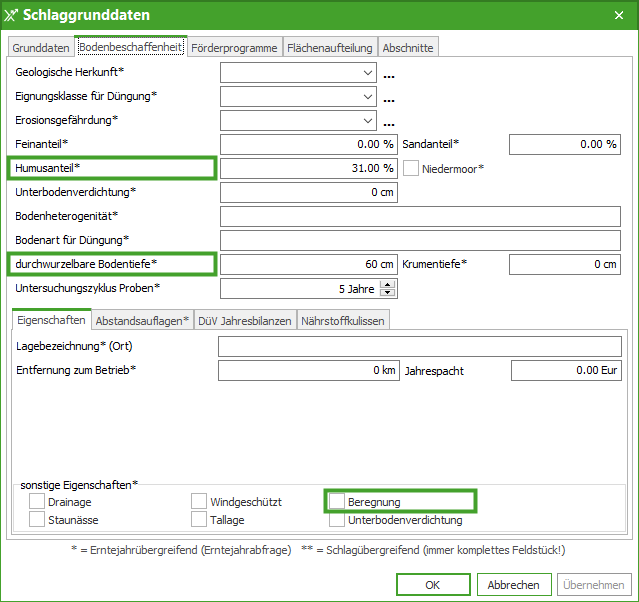Expand the Eignungsklasse für Düngung dropdown
639x602 pixels.
pos(369,97)
